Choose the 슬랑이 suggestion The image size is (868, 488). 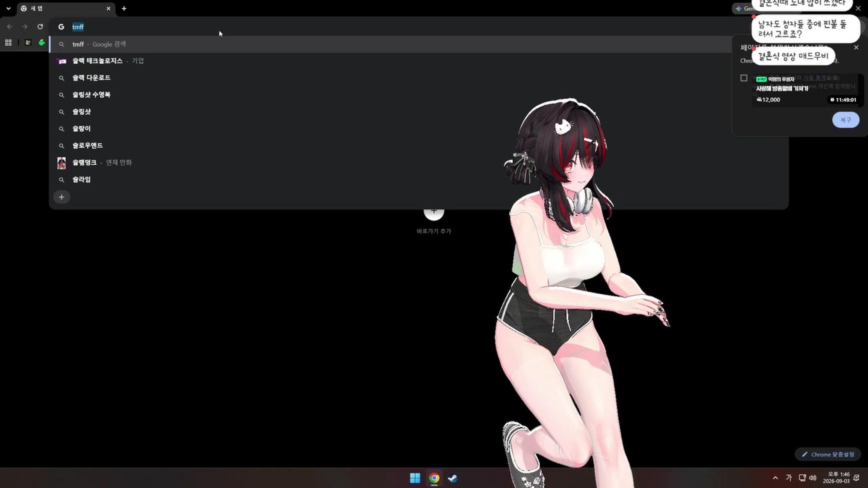click(x=419, y=128)
